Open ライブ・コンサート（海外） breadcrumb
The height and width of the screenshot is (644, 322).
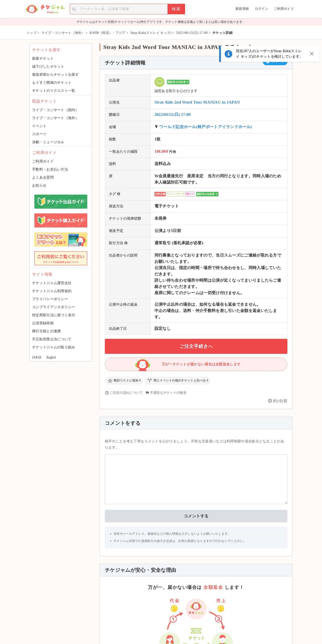click(x=63, y=33)
